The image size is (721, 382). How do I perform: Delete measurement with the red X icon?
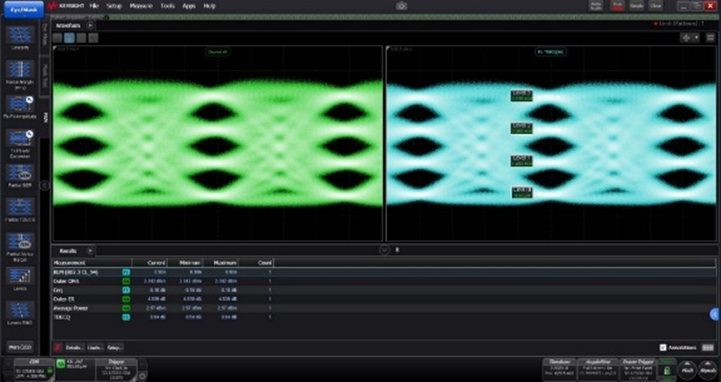click(57, 348)
